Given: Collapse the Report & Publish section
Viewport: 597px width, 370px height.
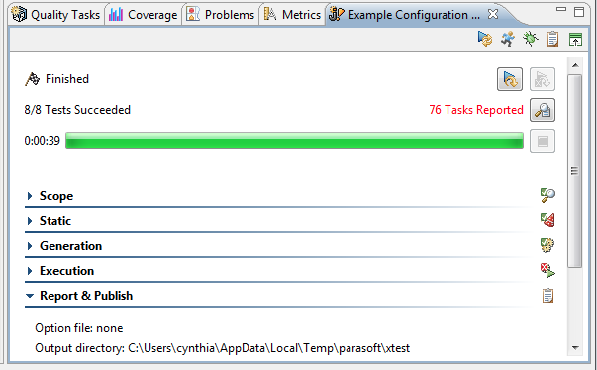Looking at the screenshot, I should (30, 296).
